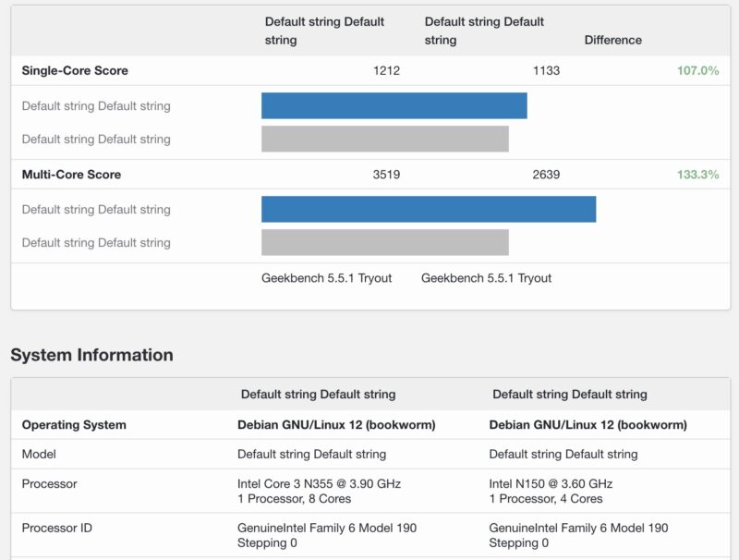Click the Difference column header
This screenshot has height=560, width=739.
click(x=612, y=41)
